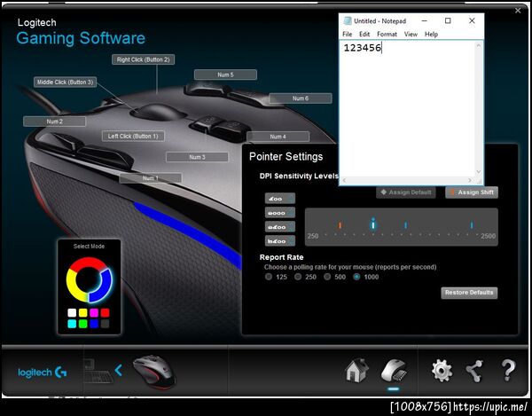Click the faded keyboard device icon
The height and width of the screenshot is (416, 532).
98,372
